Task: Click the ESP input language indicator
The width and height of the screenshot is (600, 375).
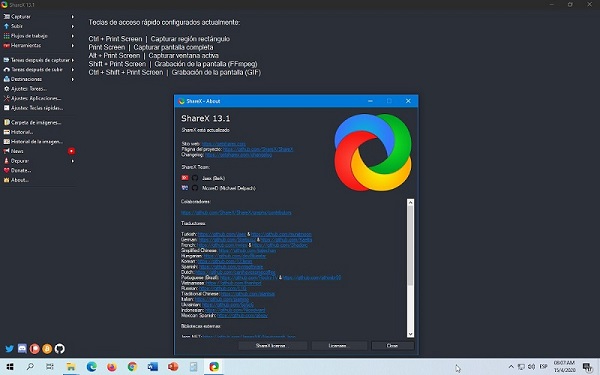Action: tap(543, 367)
